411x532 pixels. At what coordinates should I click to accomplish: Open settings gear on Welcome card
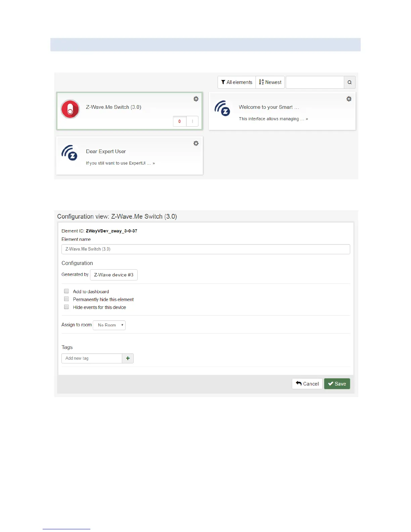349,99
